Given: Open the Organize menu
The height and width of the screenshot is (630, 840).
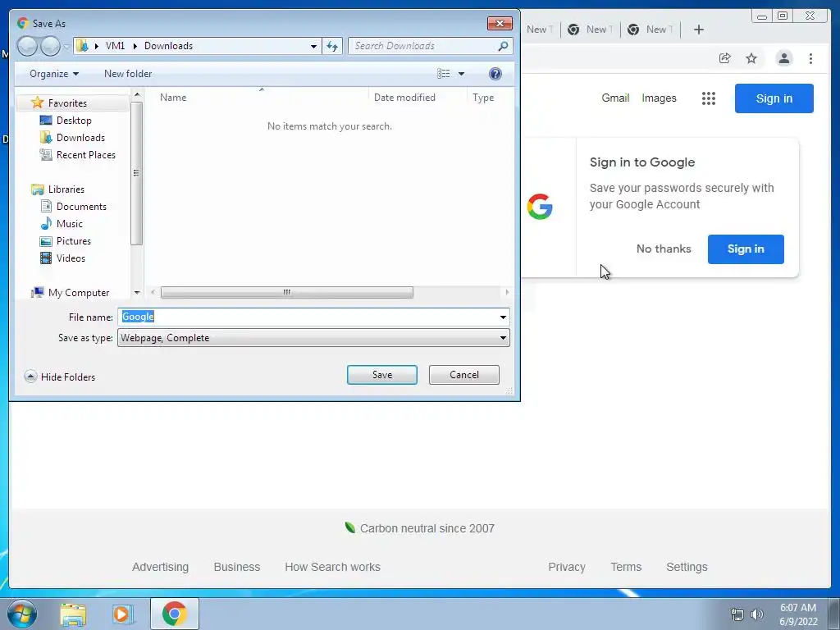Looking at the screenshot, I should pyautogui.click(x=54, y=73).
